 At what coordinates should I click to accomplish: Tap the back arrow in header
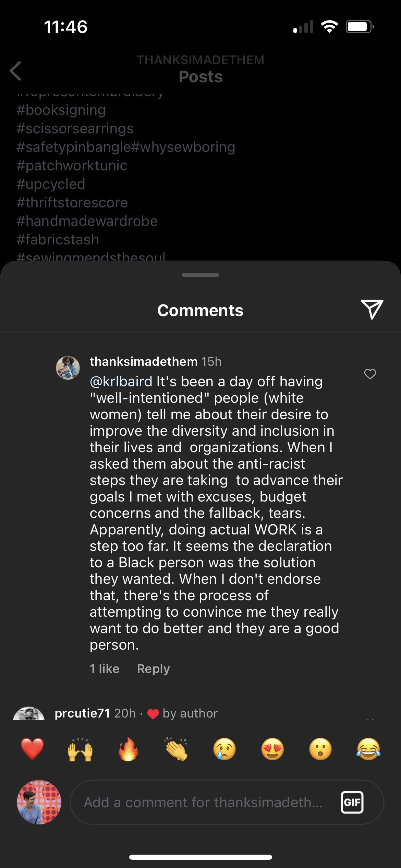click(16, 71)
